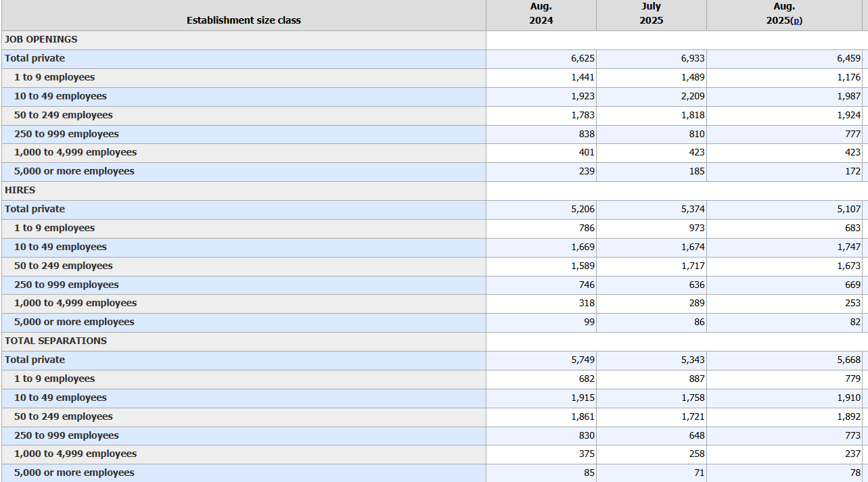Select the 78 value in the last row

pos(854,473)
